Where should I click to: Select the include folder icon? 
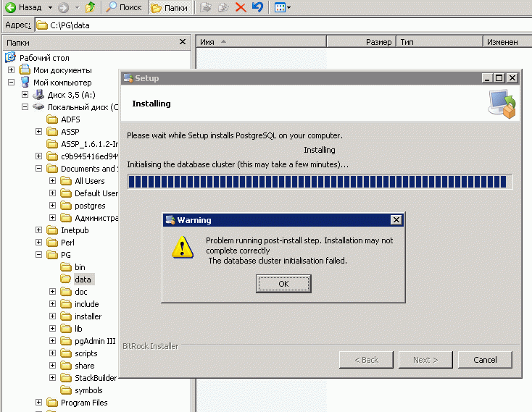[x=66, y=304]
